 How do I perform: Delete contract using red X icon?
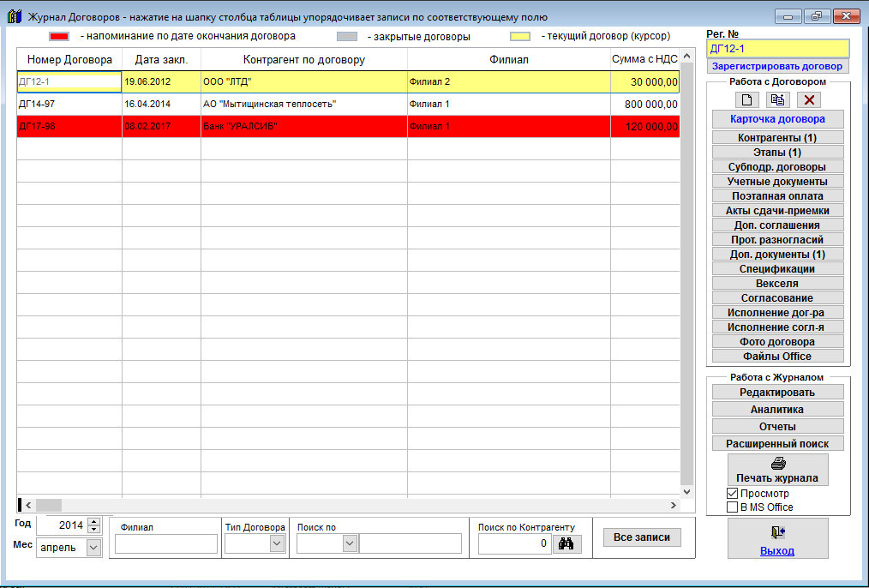[809, 99]
